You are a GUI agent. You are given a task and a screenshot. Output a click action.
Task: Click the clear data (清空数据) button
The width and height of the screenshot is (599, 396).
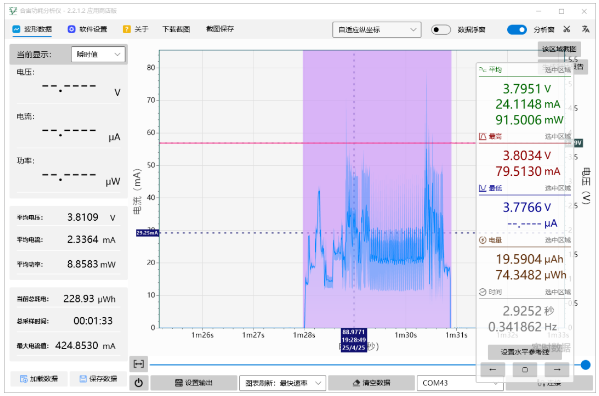coord(371,383)
